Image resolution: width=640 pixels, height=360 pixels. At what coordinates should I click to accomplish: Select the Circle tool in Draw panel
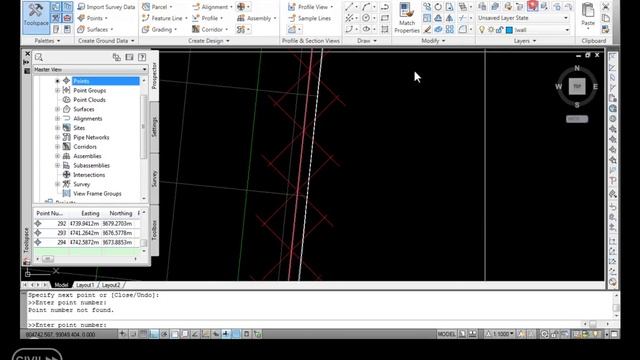pyautogui.click(x=366, y=18)
